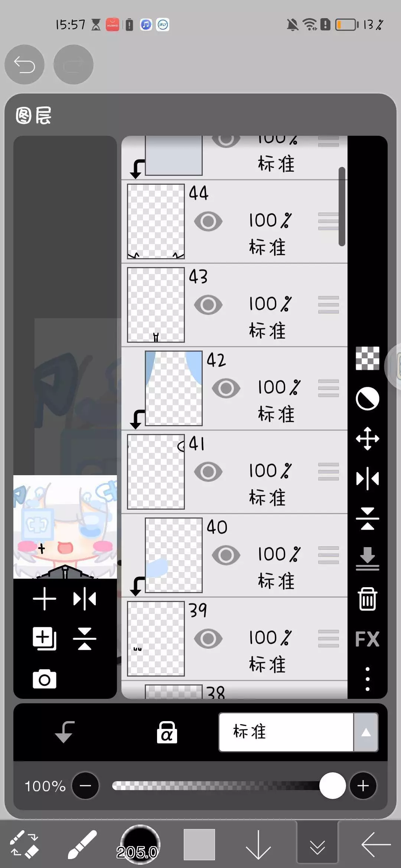The height and width of the screenshot is (868, 401).
Task: Merge layer down with the download-arrow icon
Action: point(367,559)
